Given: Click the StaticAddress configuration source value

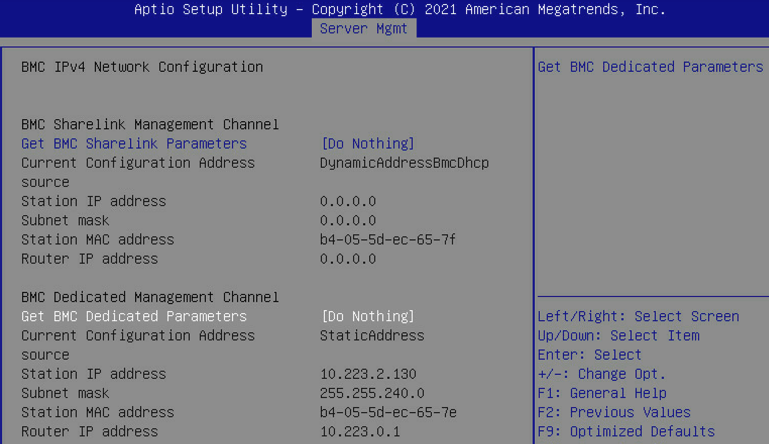Looking at the screenshot, I should tap(372, 335).
